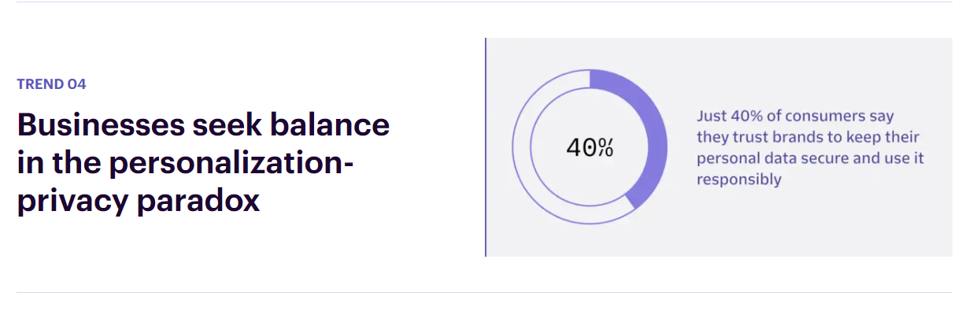Click the "personalization-" word in the heading
This screenshot has height=326, width=980.
pos(232,163)
